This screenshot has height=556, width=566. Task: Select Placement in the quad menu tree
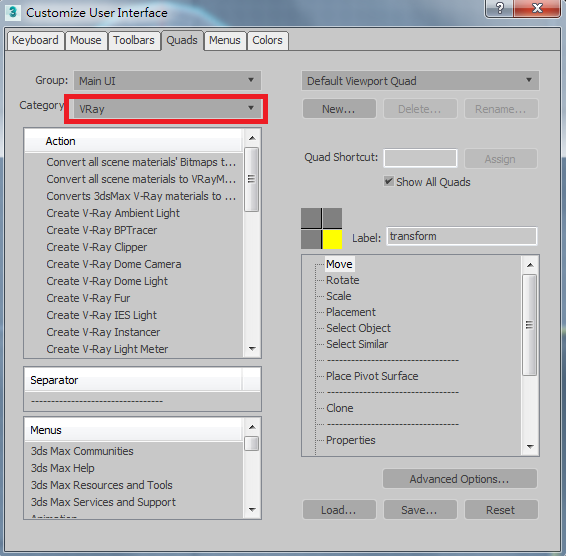pyautogui.click(x=351, y=312)
